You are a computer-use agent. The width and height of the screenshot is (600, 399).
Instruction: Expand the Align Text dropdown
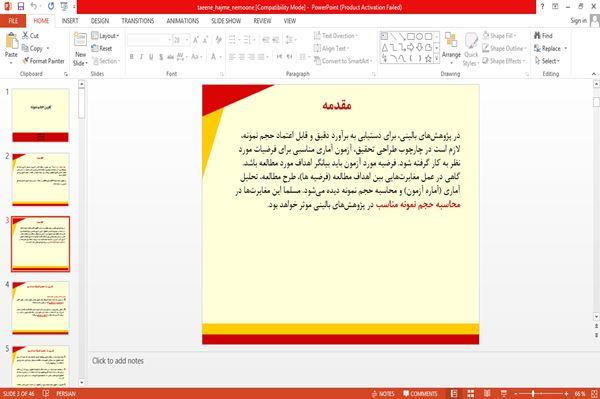tap(331, 48)
